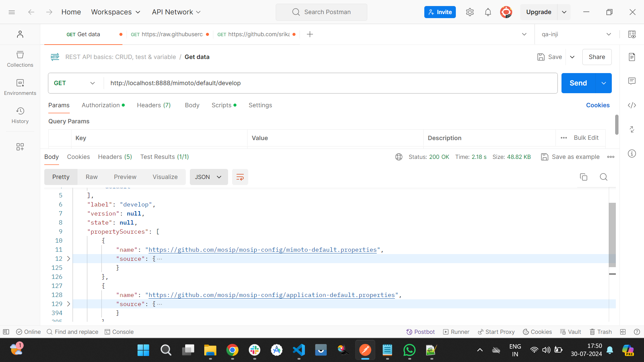Open the user avatar profile
Screen dimensions: 644x362
point(506,12)
